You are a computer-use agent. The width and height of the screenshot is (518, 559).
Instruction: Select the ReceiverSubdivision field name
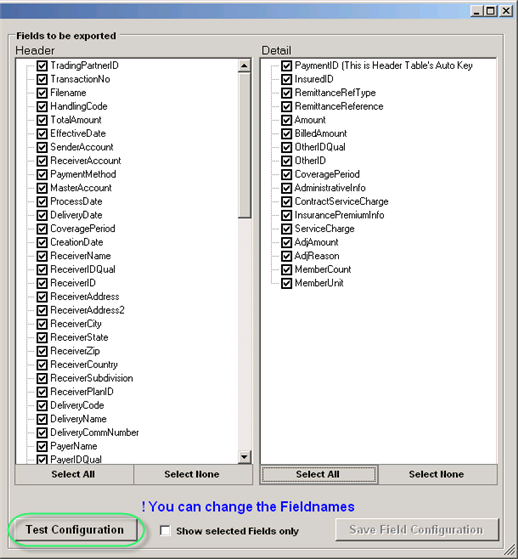[x=92, y=378]
